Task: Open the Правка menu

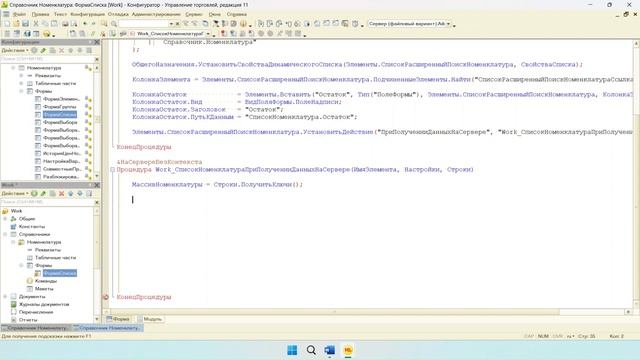Action: pos(40,14)
